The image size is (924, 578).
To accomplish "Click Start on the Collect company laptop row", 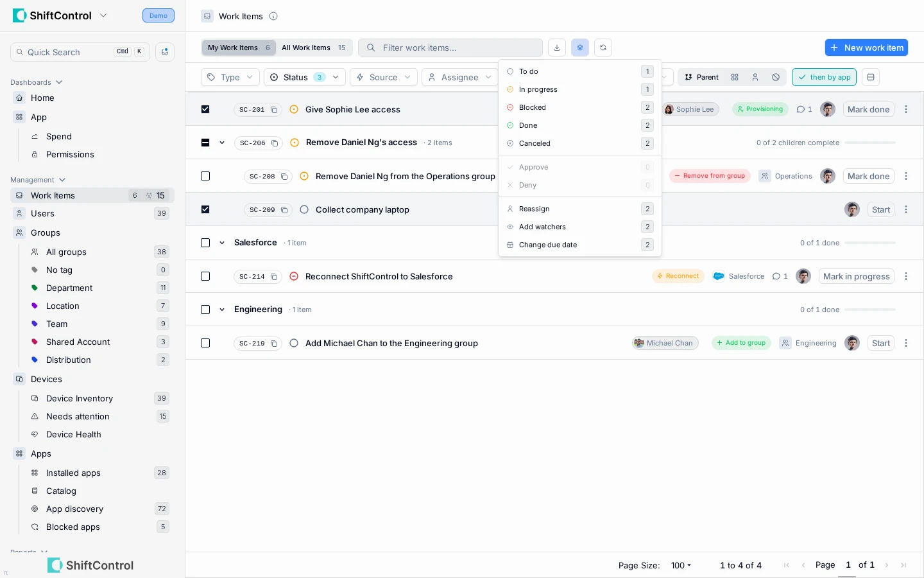I will point(881,209).
